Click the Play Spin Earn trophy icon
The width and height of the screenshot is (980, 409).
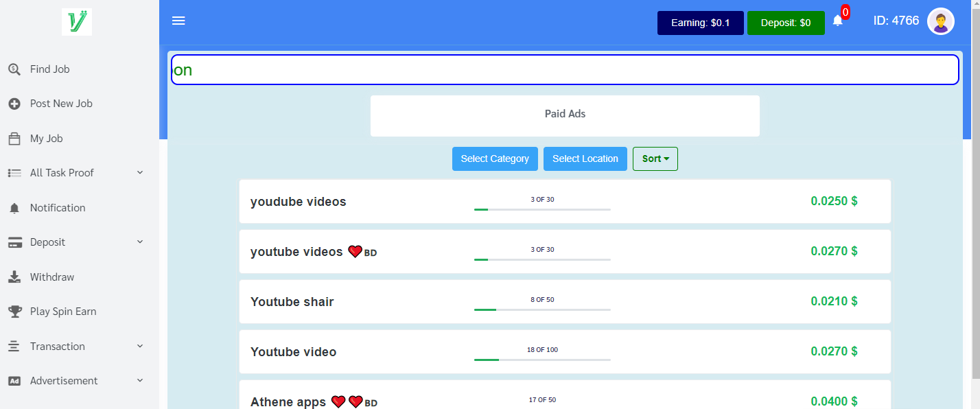pos(14,312)
